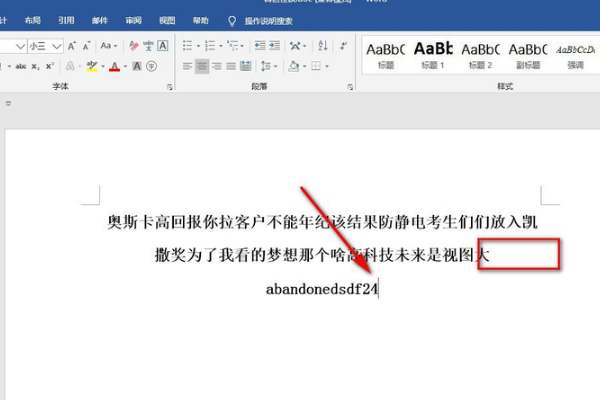Apply the 副标题 style
Viewport: 600px width, 400px height.
526,54
